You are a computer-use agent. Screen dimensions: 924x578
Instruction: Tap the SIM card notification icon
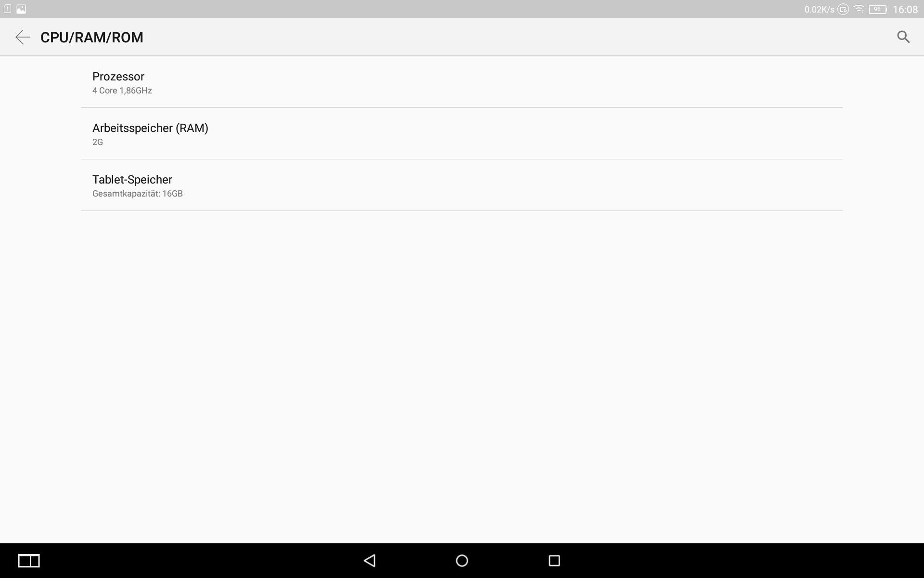(x=8, y=9)
